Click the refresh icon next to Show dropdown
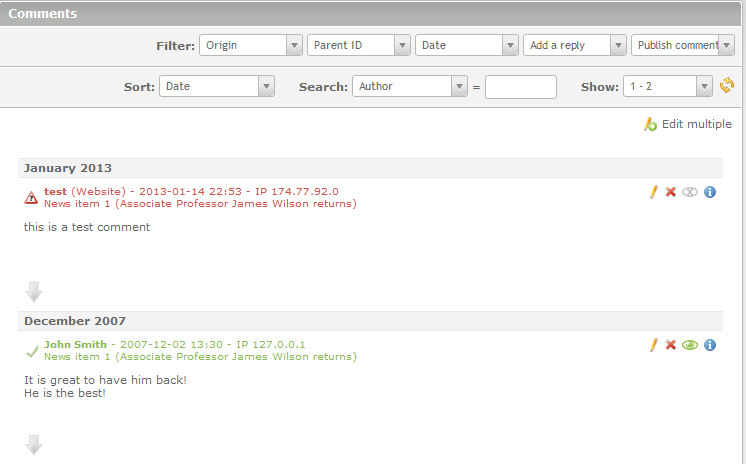The width and height of the screenshot is (746, 464). pos(727,86)
